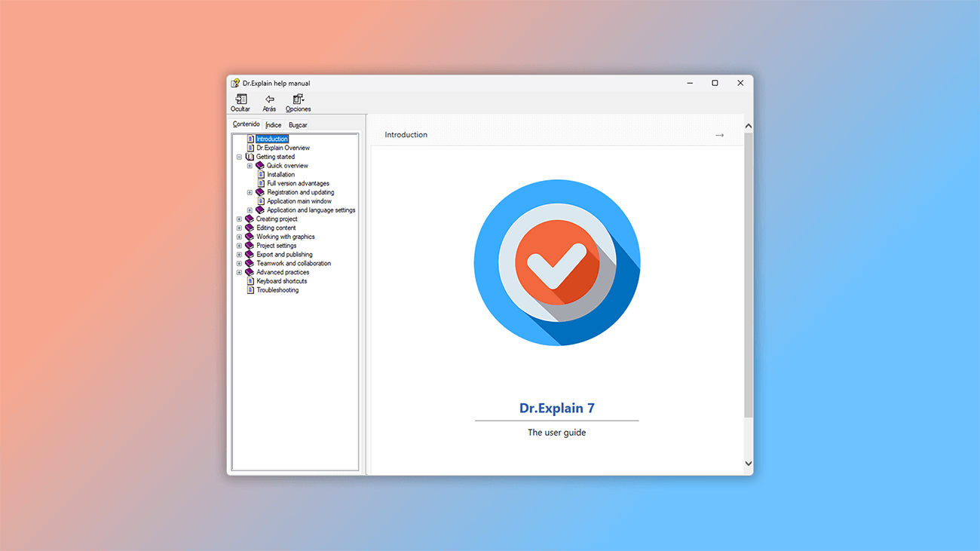The image size is (980, 551).
Task: Select the Advanced practices label
Action: [283, 272]
